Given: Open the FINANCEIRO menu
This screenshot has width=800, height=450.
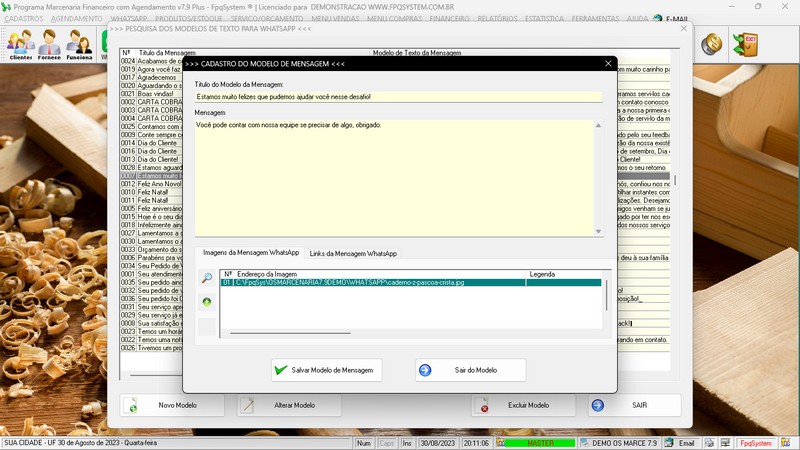Looking at the screenshot, I should pos(449,19).
